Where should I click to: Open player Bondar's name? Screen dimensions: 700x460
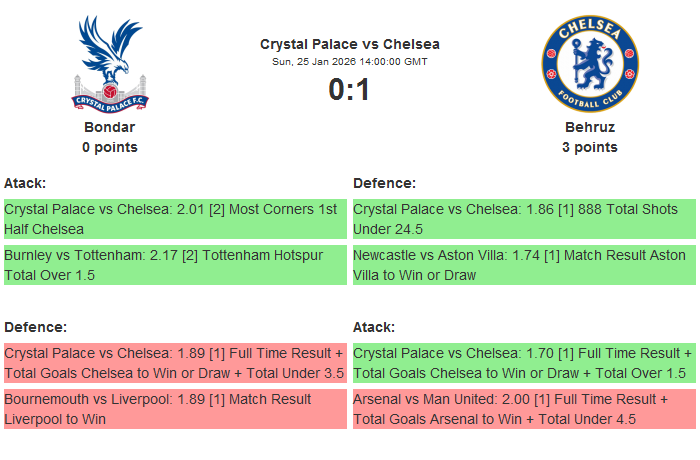[x=110, y=127]
